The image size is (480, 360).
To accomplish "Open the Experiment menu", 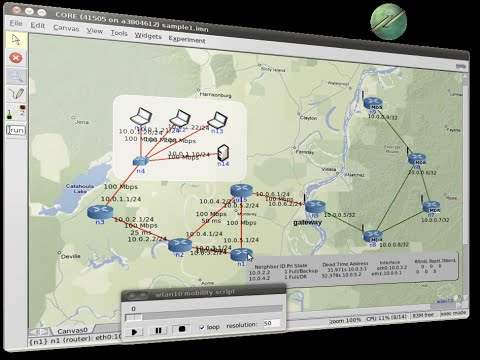I will (187, 39).
